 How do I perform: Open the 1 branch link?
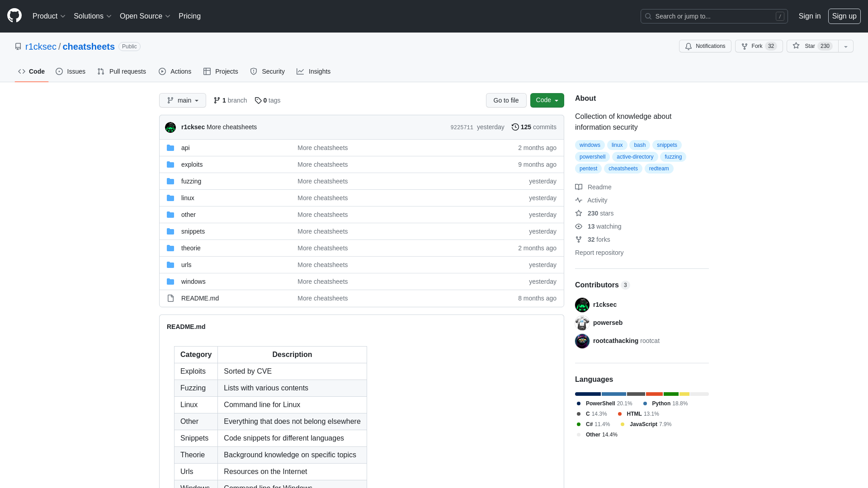click(230, 100)
